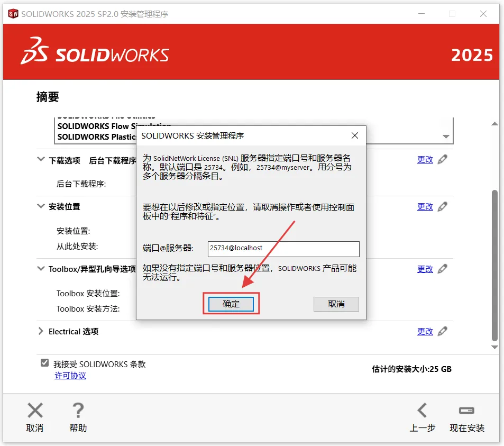Click the 估计的安装大小:25 GB text

click(x=412, y=369)
